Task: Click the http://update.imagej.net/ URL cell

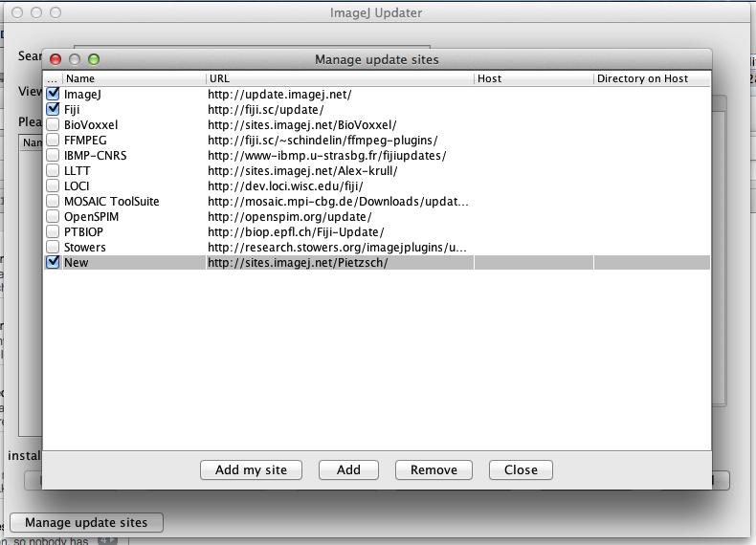Action: [340, 94]
